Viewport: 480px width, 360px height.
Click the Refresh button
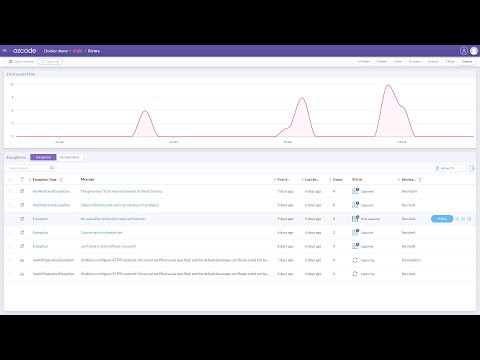click(x=50, y=61)
